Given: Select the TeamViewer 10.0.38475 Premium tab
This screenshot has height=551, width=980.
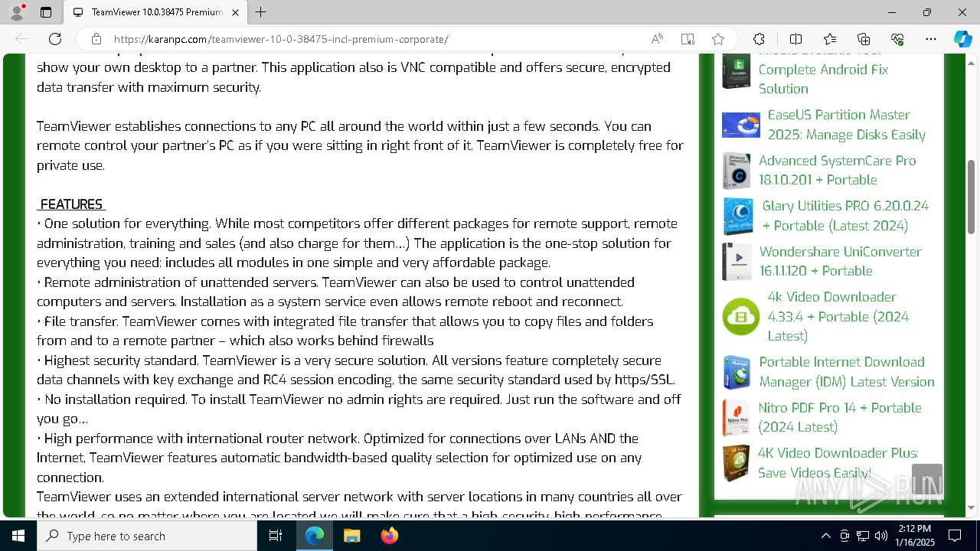Looking at the screenshot, I should (x=155, y=12).
